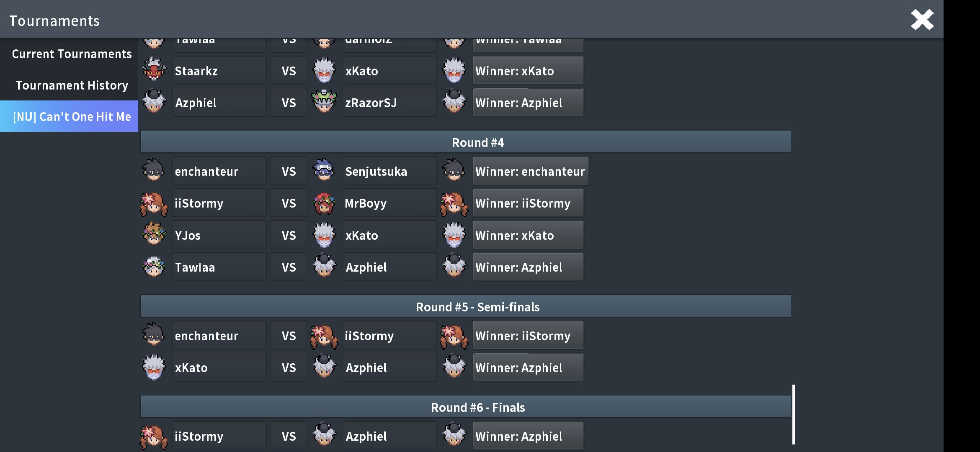Click Winner: Azphiel in Finals row

(528, 436)
